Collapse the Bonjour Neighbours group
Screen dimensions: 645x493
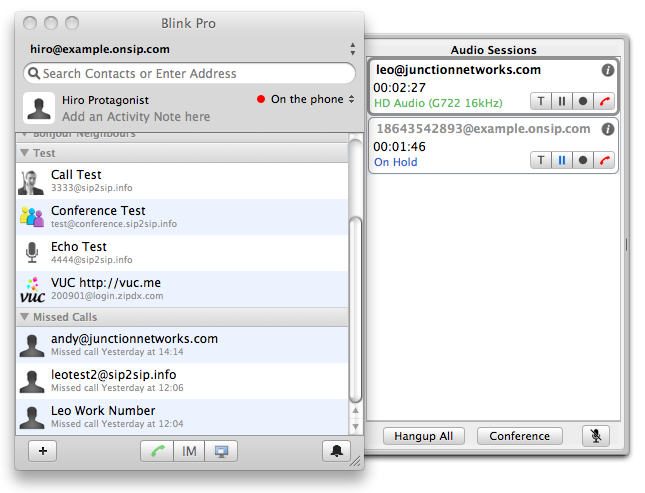point(24,135)
